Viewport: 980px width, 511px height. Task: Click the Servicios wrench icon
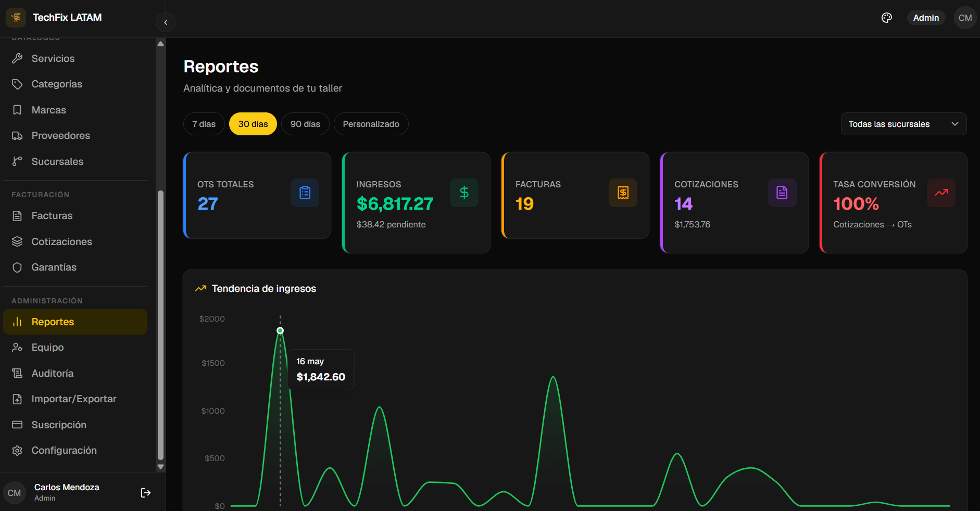(x=17, y=58)
